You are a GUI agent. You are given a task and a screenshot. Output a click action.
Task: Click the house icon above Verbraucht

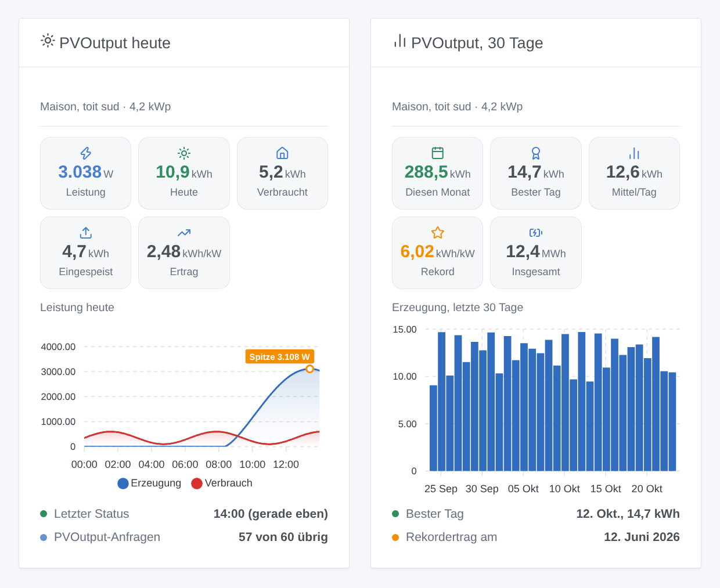click(282, 153)
